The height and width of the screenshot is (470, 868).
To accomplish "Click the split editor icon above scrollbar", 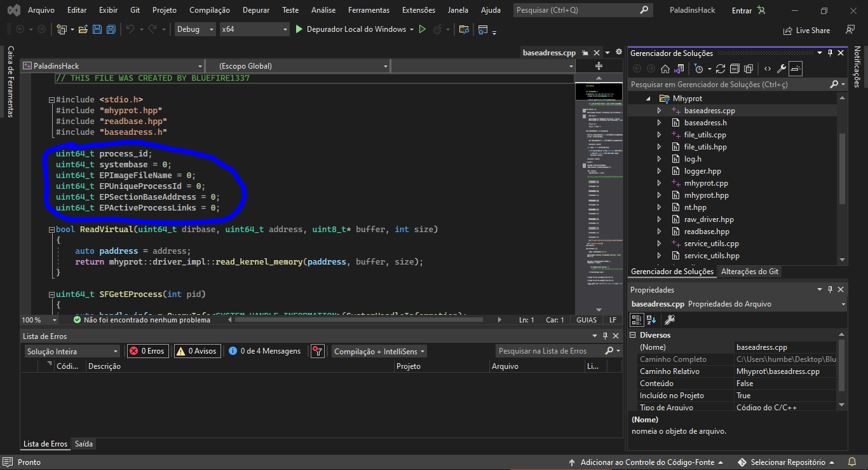I will point(599,66).
